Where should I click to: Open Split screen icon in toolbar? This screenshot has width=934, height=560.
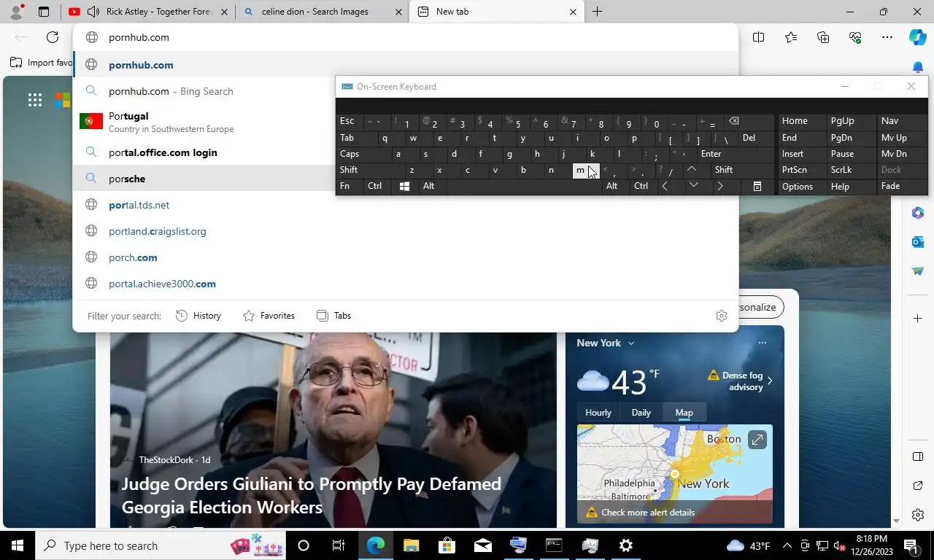click(758, 37)
